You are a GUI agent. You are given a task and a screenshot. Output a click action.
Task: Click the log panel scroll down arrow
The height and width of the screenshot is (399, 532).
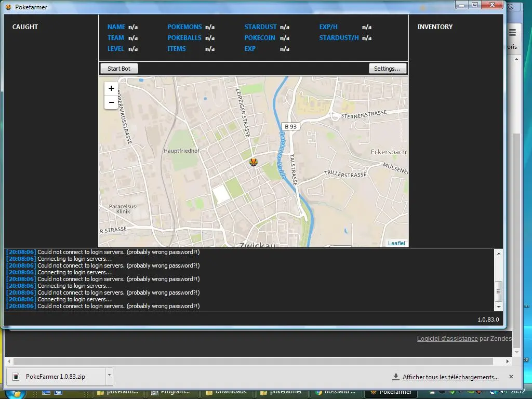click(x=498, y=307)
